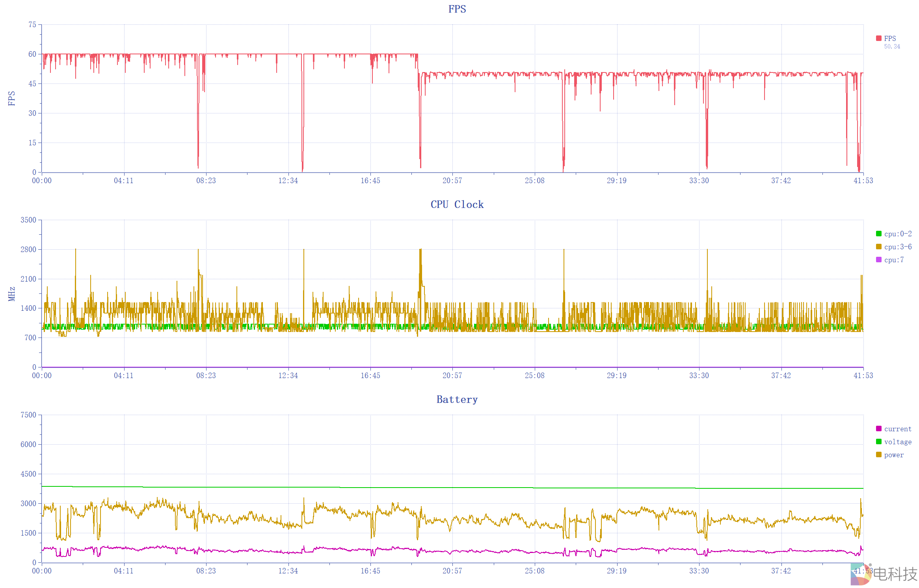Click the CPU Clock chart title

point(457,204)
